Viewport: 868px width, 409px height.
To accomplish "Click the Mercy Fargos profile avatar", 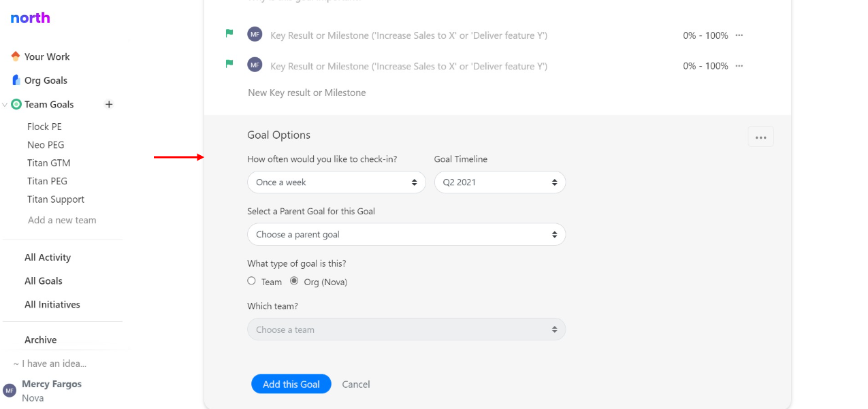I will click(10, 391).
